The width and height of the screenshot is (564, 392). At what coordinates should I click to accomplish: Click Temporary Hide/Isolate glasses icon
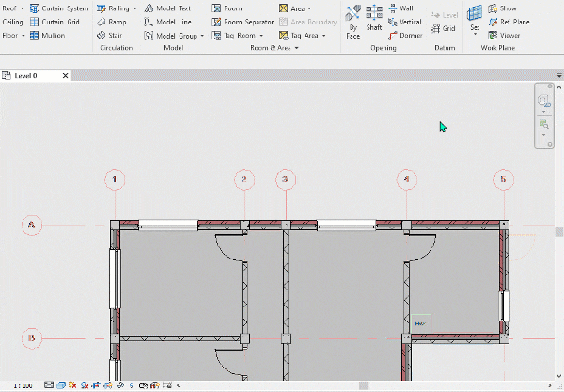[119, 385]
